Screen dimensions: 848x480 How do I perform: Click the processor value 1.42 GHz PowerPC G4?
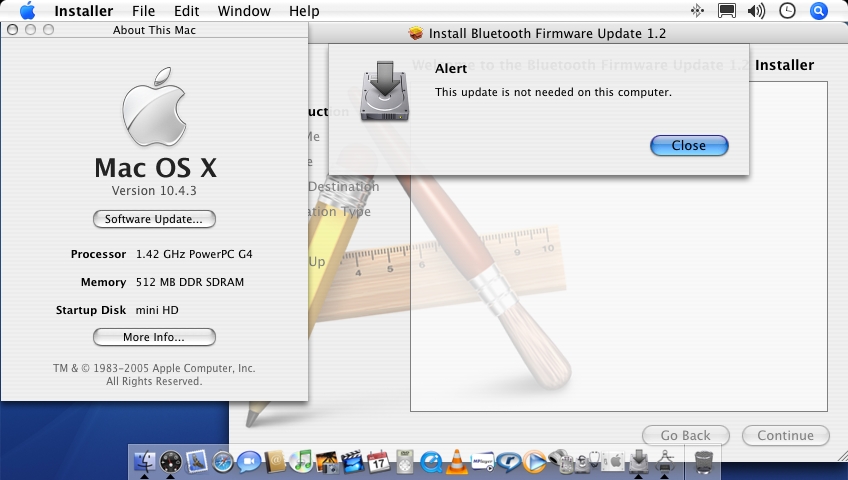(194, 254)
